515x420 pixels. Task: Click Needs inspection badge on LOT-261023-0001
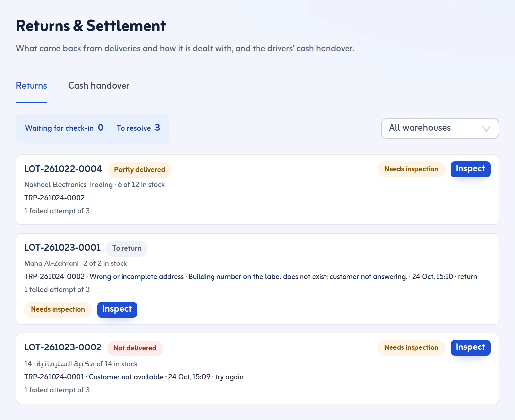click(x=58, y=309)
